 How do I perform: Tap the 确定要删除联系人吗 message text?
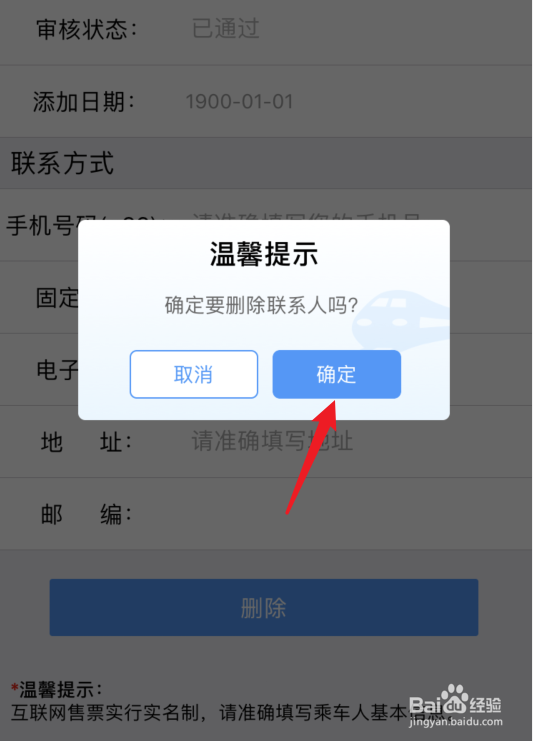tap(261, 305)
